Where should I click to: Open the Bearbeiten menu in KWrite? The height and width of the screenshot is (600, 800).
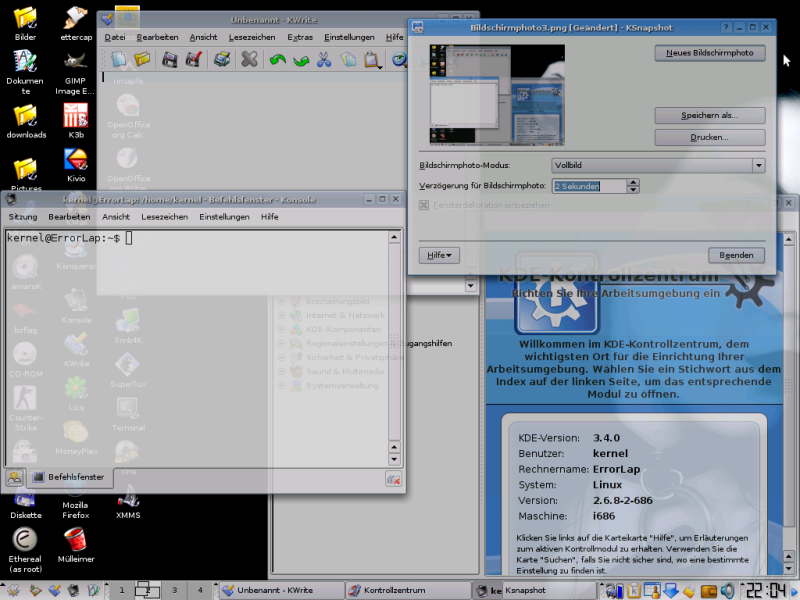[159, 37]
